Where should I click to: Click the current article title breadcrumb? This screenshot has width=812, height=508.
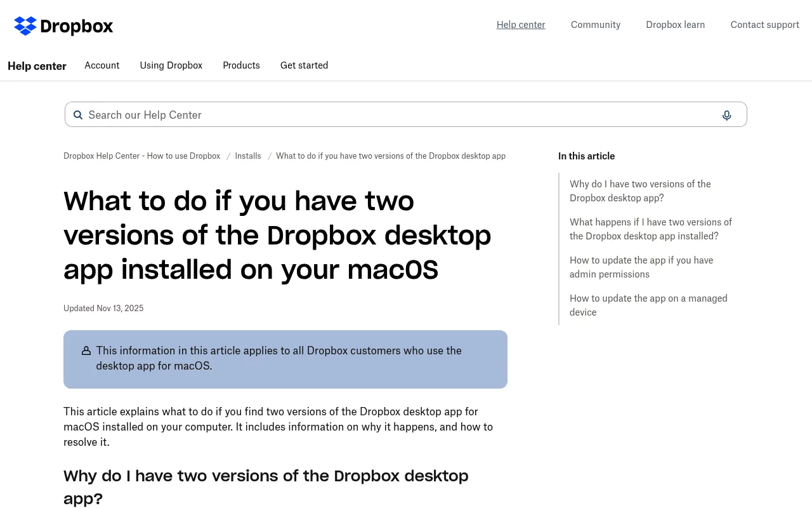pos(391,156)
